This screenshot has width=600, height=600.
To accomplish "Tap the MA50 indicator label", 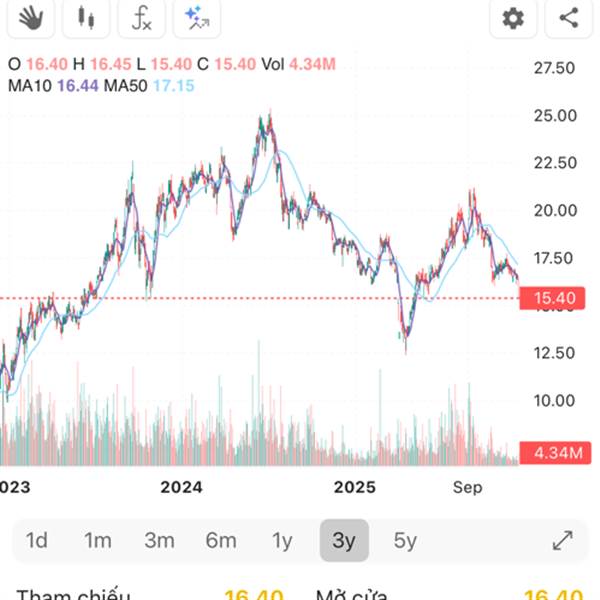I will point(125,86).
